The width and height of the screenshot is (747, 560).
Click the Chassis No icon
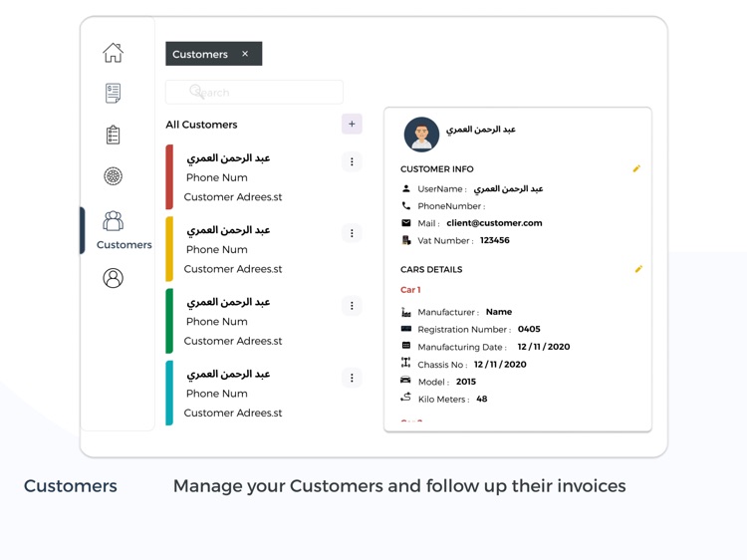click(405, 363)
